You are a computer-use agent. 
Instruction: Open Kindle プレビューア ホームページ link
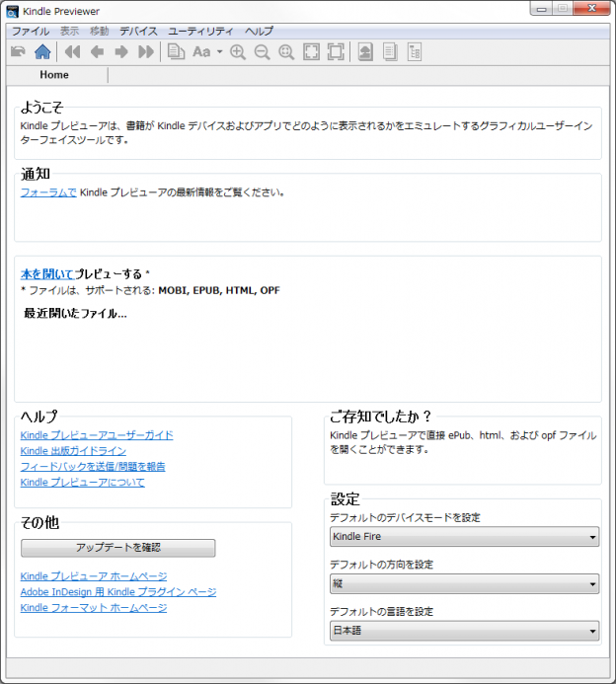click(x=94, y=576)
